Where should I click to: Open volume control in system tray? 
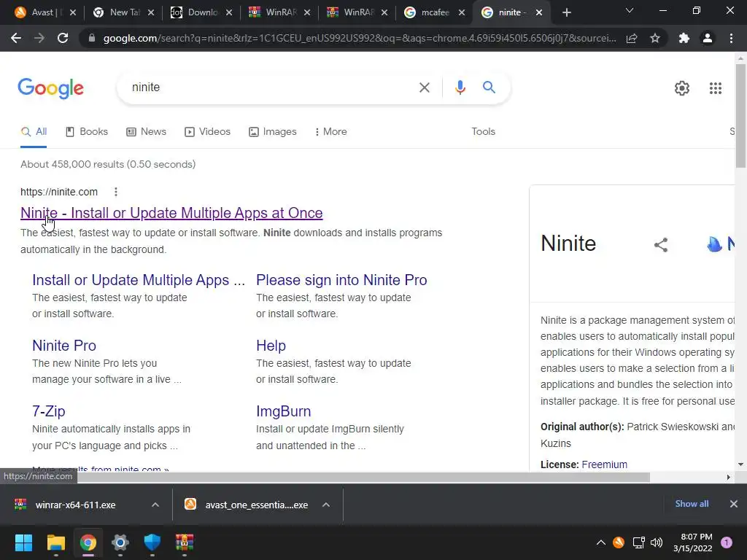click(657, 542)
